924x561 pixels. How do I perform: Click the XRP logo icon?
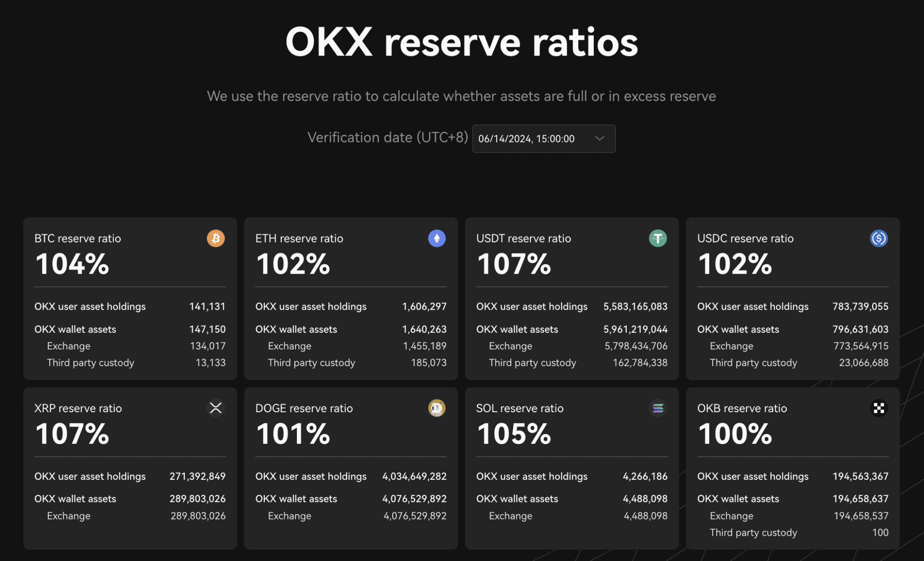[x=216, y=408]
